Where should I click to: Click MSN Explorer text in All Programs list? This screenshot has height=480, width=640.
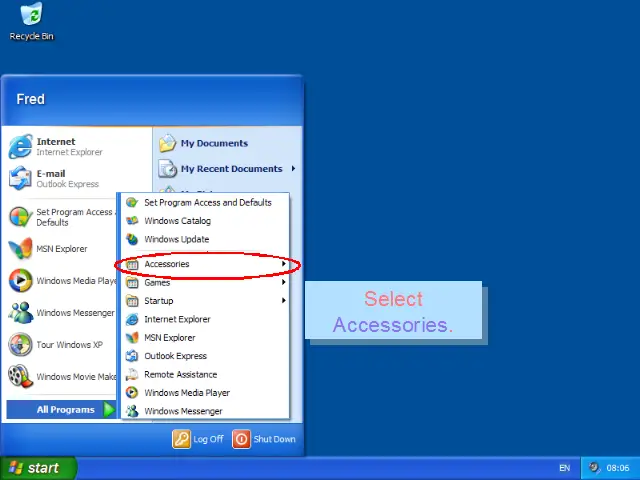(170, 338)
